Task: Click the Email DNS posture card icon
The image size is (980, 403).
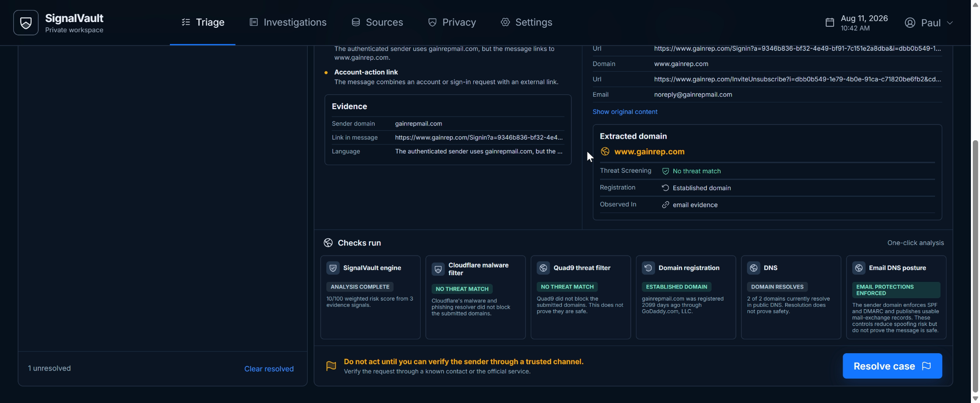Action: (x=859, y=268)
